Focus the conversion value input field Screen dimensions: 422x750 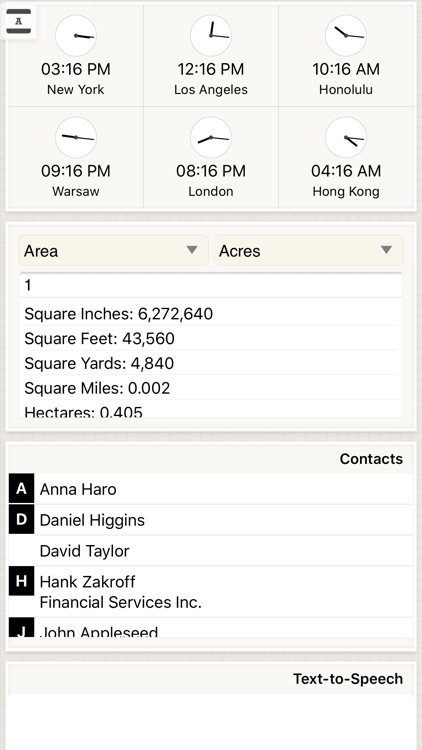point(211,285)
